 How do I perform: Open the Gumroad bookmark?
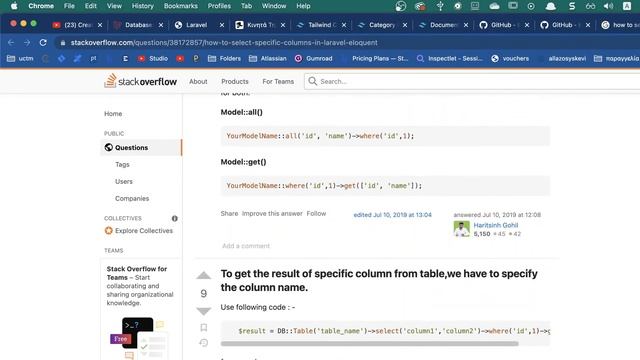(x=313, y=58)
